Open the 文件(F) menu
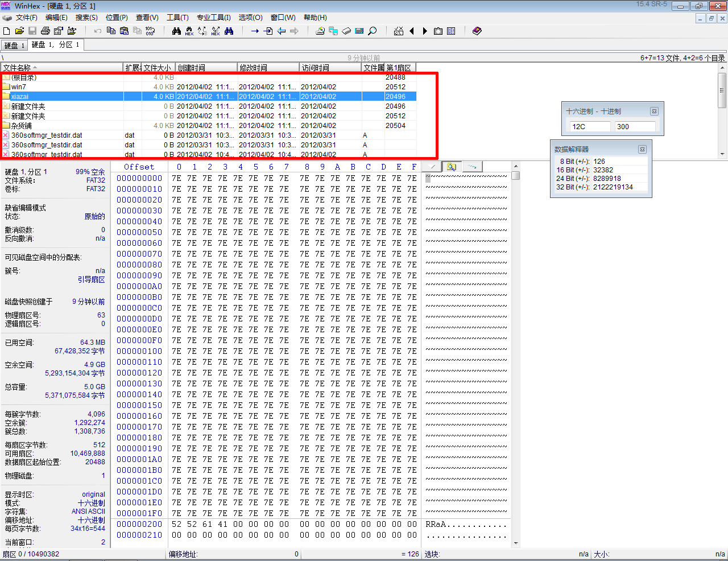The width and height of the screenshot is (728, 561). coord(26,18)
